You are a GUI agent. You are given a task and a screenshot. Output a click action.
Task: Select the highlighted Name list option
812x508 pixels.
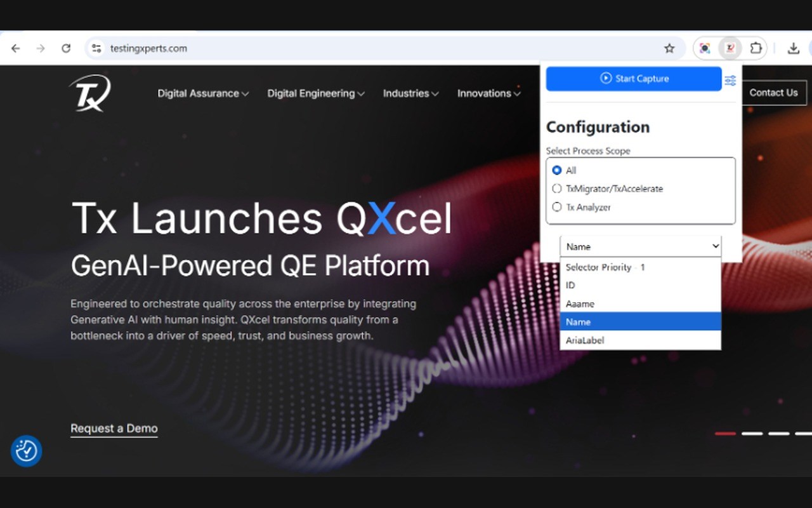[641, 322]
